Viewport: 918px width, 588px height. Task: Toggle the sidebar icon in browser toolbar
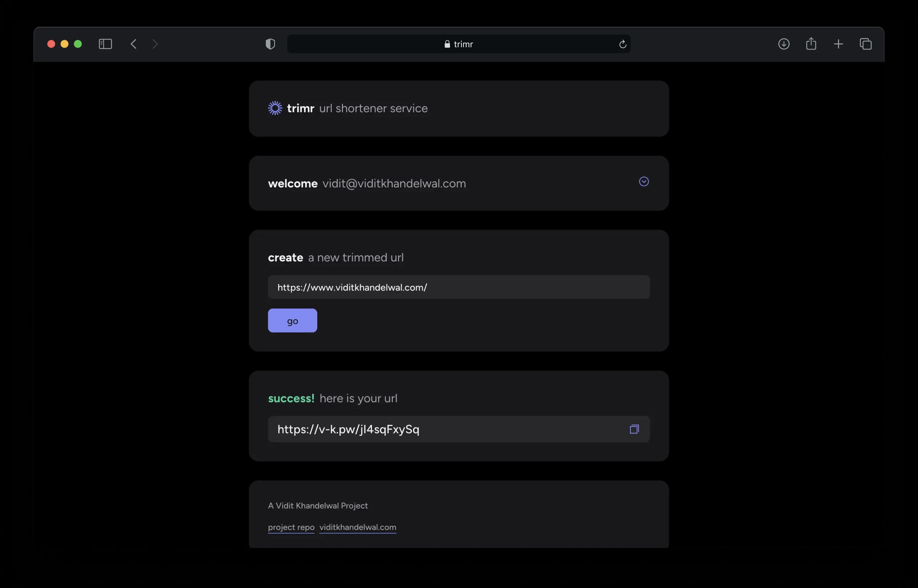(105, 44)
